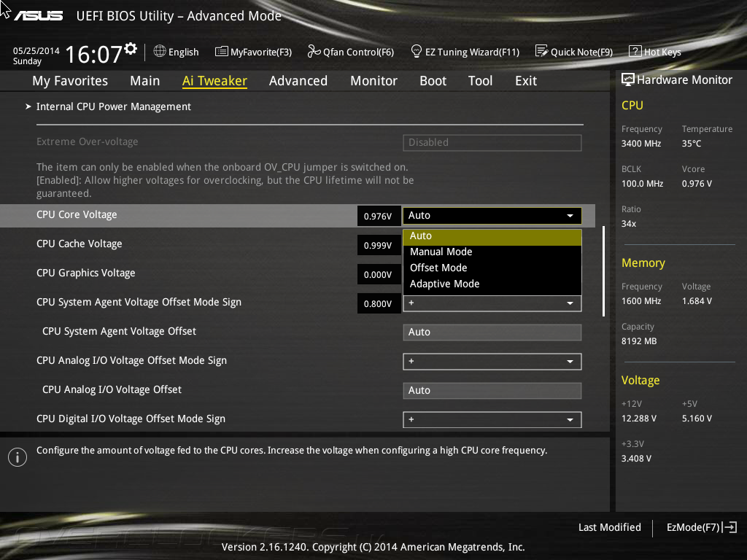Click the Quick Note notepad icon
747x560 pixels.
tap(541, 51)
